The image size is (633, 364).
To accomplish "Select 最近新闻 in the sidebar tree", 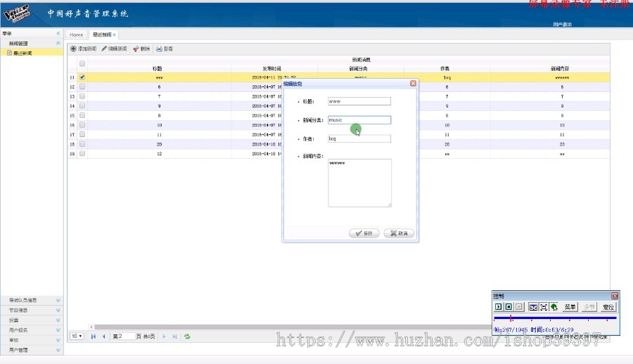I will [23, 53].
